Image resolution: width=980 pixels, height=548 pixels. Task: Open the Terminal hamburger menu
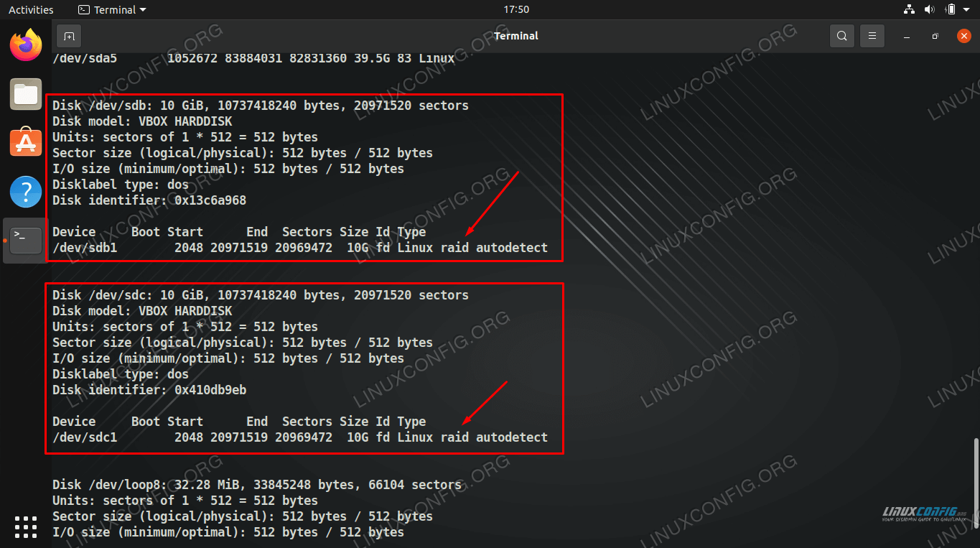click(x=872, y=35)
